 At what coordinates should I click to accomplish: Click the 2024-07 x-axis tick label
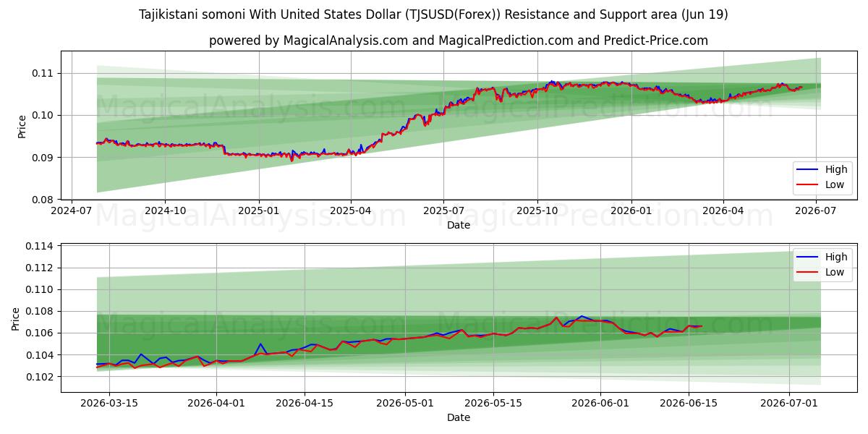(71, 211)
